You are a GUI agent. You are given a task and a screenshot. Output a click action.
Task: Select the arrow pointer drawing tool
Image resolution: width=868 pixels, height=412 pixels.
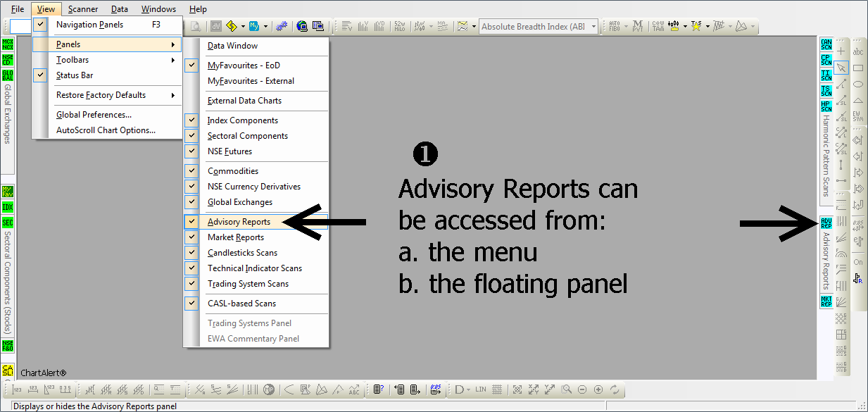[841, 68]
